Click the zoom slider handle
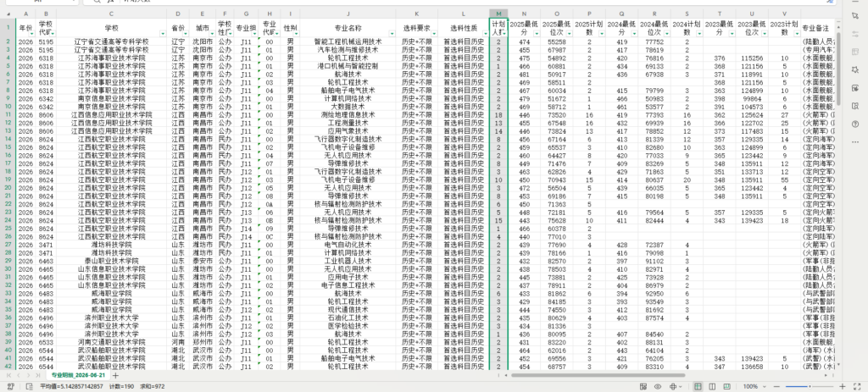The width and height of the screenshot is (868, 392). 810,386
